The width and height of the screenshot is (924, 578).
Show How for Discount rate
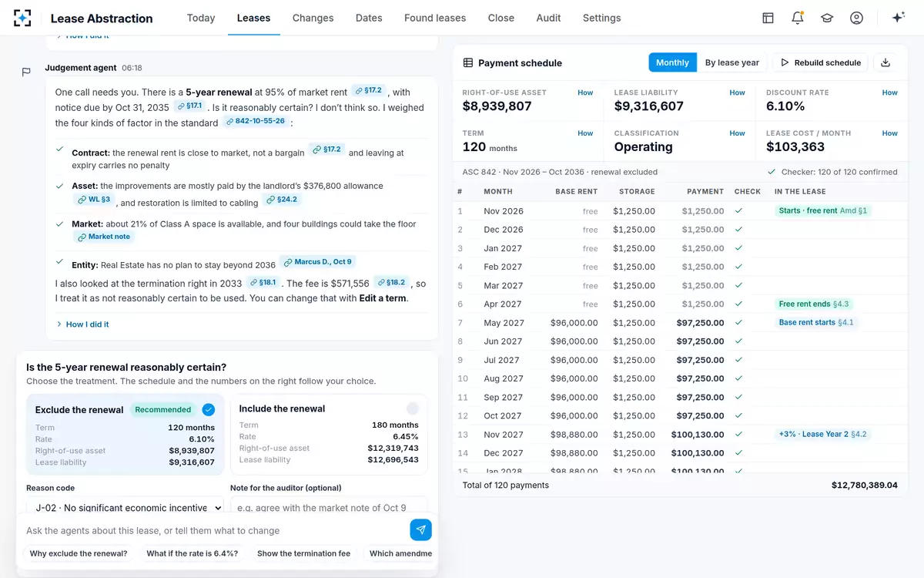889,92
